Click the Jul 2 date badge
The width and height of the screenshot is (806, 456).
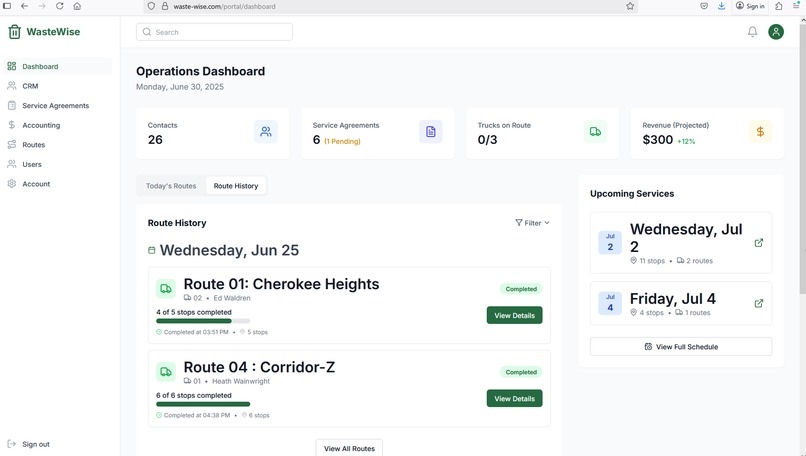[610, 243]
